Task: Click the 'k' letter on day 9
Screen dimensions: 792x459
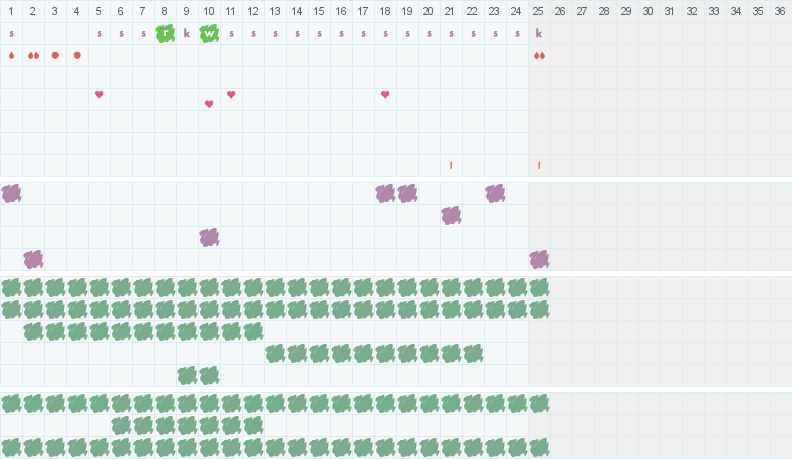Action: pos(187,33)
